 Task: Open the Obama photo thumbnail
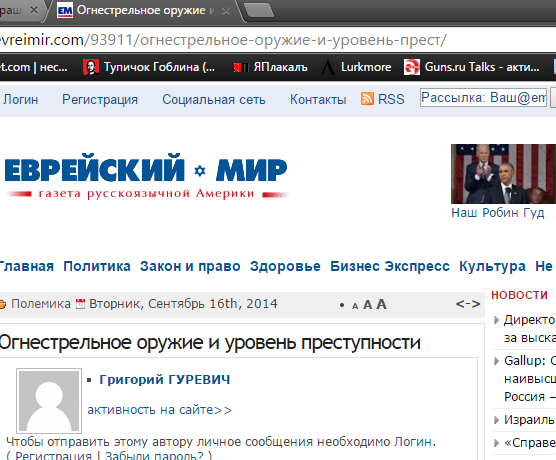point(503,174)
